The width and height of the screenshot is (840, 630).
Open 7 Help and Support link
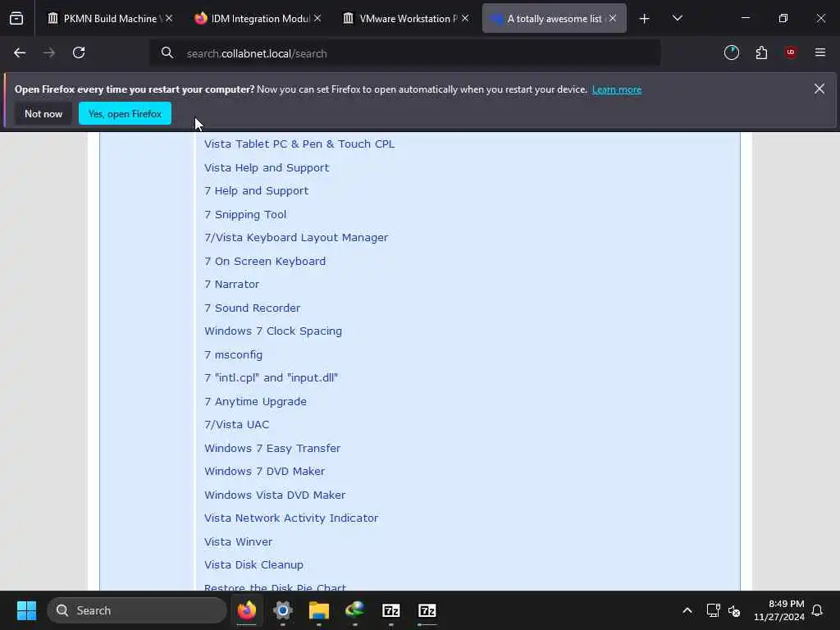[x=256, y=190]
